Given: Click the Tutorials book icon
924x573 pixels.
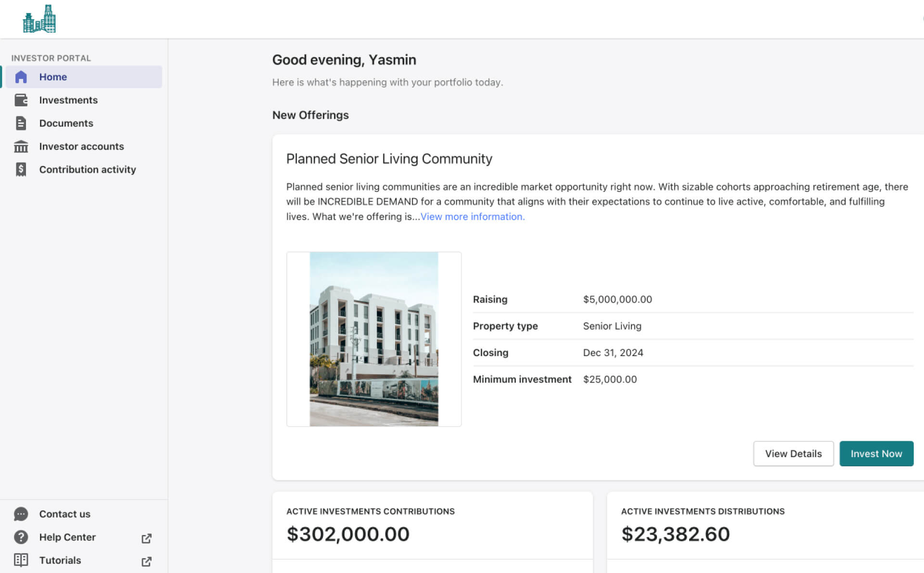Looking at the screenshot, I should coord(21,560).
